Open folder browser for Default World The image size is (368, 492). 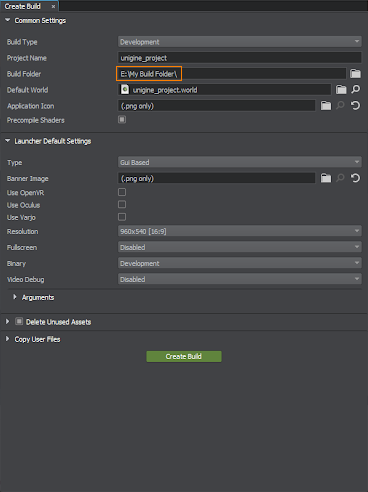341,90
